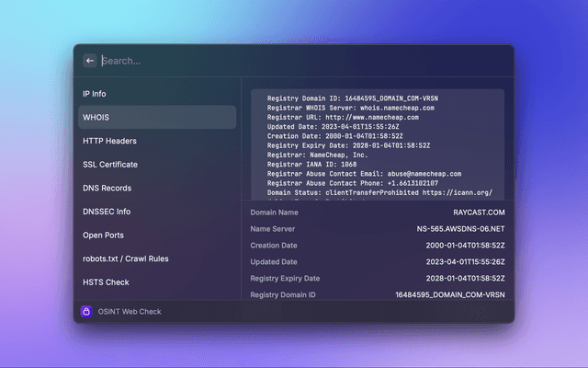Select robots.txt / Crawl Rules
The width and height of the screenshot is (588, 368).
coord(156,259)
